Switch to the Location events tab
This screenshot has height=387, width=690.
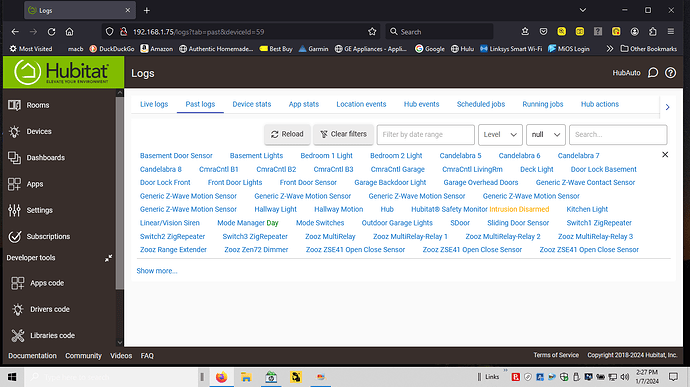pos(361,104)
